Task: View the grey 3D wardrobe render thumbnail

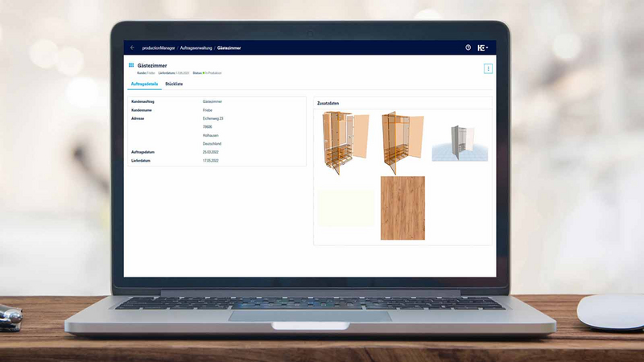Action: coord(460,142)
